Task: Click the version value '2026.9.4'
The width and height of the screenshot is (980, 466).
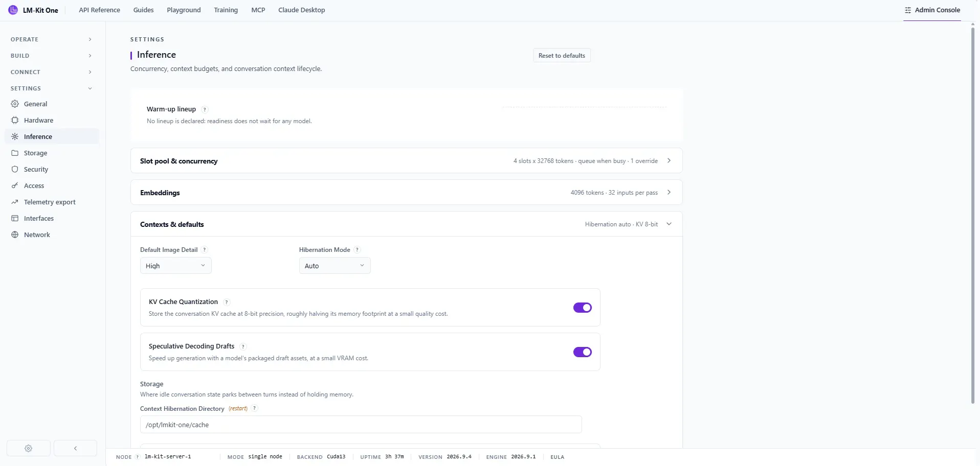Action: [x=459, y=457]
